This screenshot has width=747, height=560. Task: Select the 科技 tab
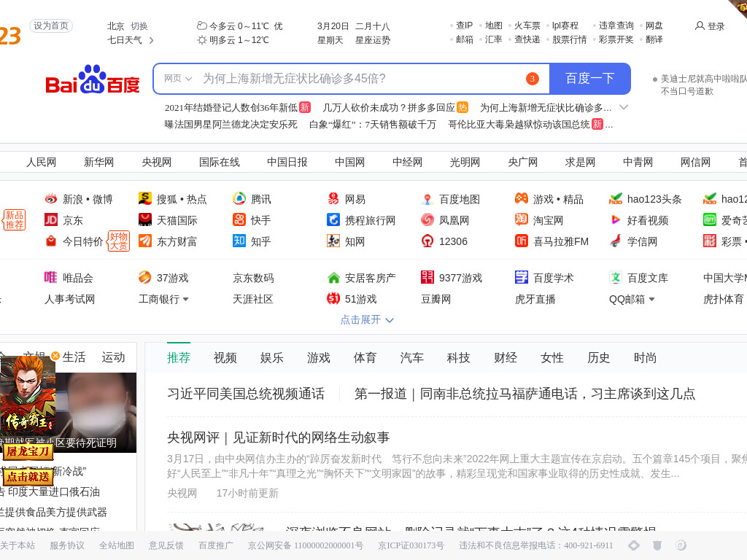tap(459, 357)
